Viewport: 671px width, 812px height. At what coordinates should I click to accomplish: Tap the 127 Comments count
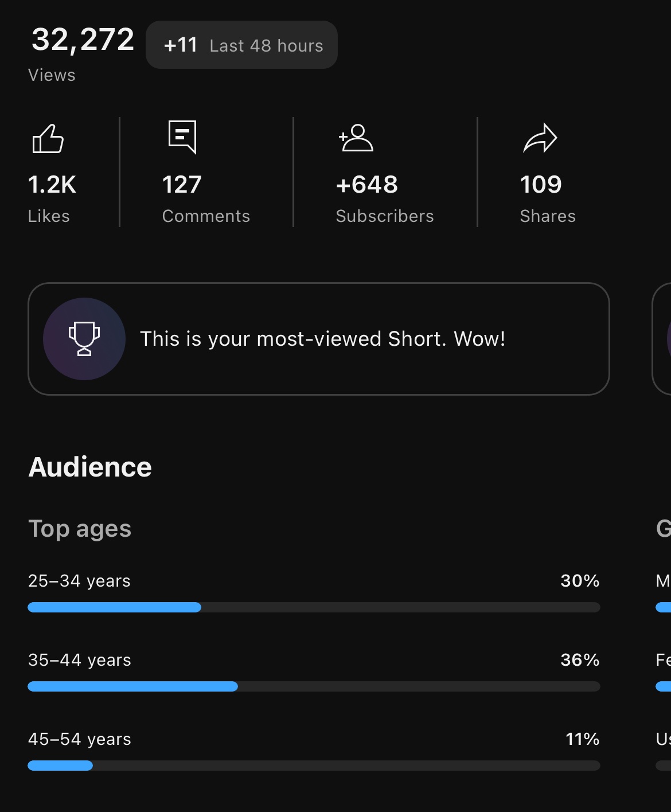click(182, 185)
